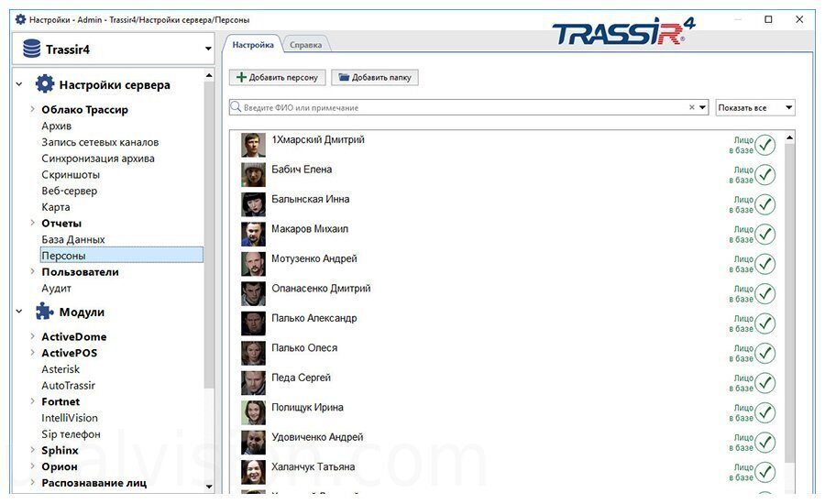Open photo thumbnail of Удовиченко Андрей
Image resolution: width=825 pixels, height=504 pixels.
click(253, 442)
